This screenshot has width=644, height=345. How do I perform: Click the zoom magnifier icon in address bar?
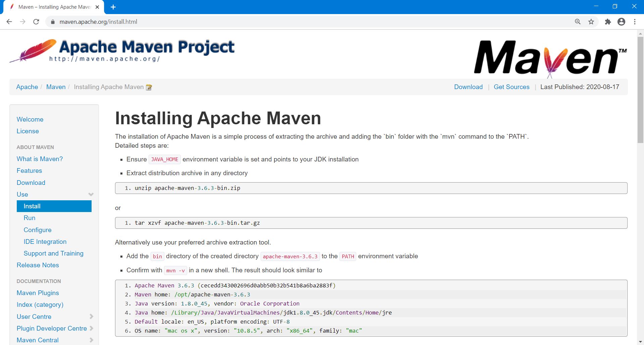pyautogui.click(x=578, y=22)
